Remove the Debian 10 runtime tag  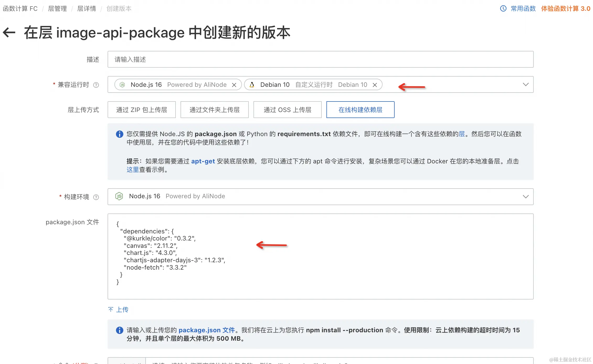[x=375, y=85]
